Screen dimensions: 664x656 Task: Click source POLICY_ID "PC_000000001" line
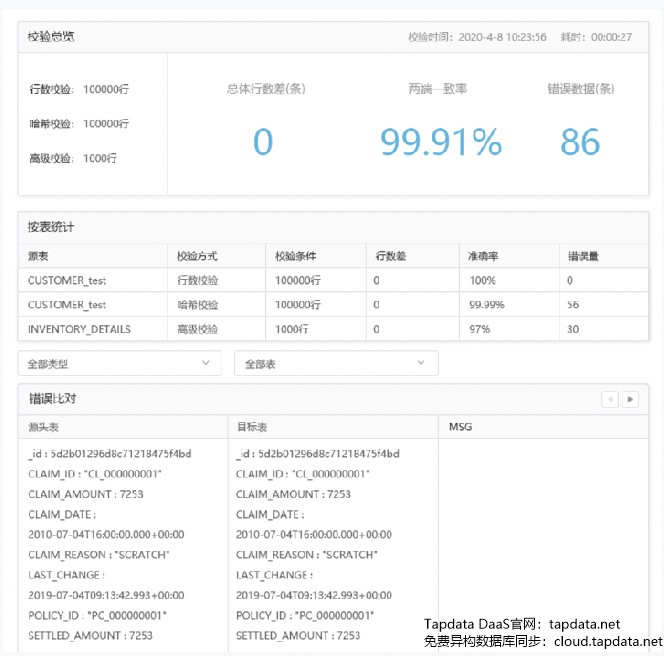97,616
